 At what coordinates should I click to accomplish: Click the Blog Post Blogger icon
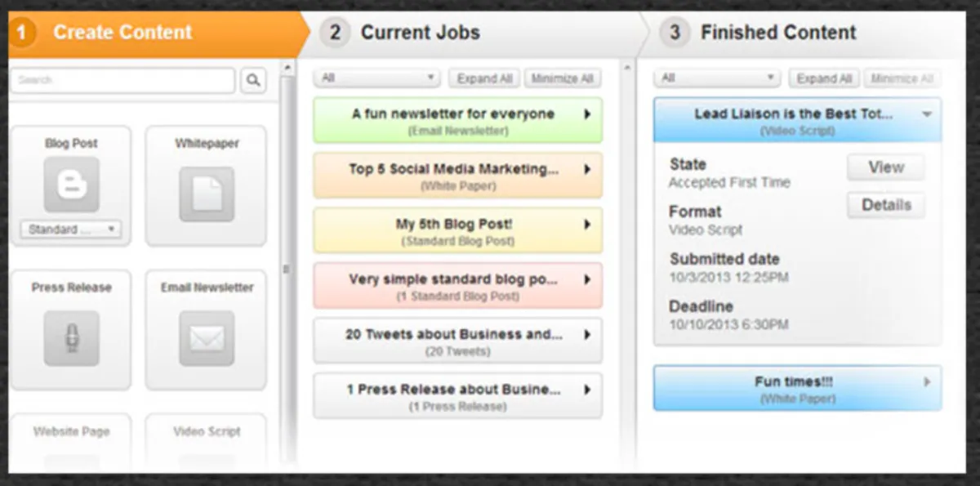[71, 185]
